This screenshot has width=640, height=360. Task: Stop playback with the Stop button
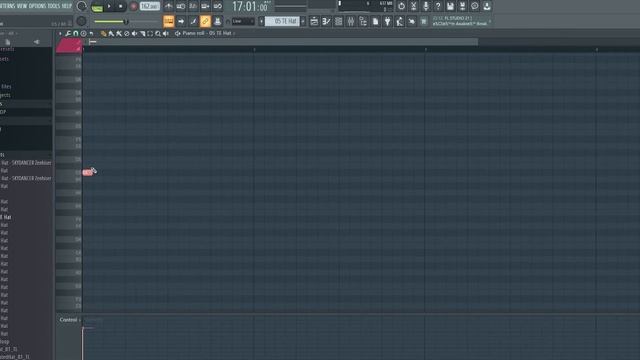120,7
